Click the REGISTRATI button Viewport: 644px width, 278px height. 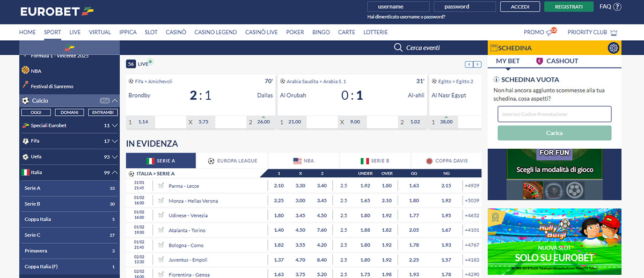point(569,7)
